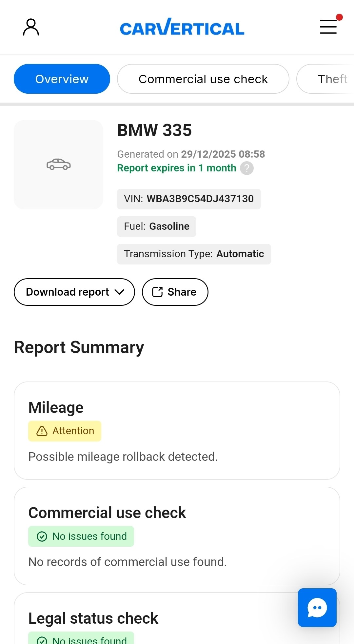Click the Commercial use check green checkmark icon
Viewport: 354px width, 644px height.
coord(42,537)
